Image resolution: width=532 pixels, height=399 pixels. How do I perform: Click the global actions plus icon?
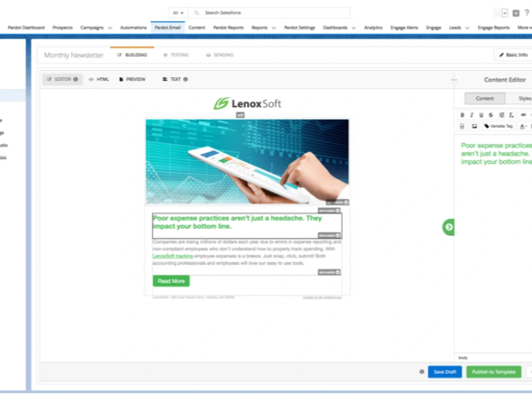pos(516,13)
